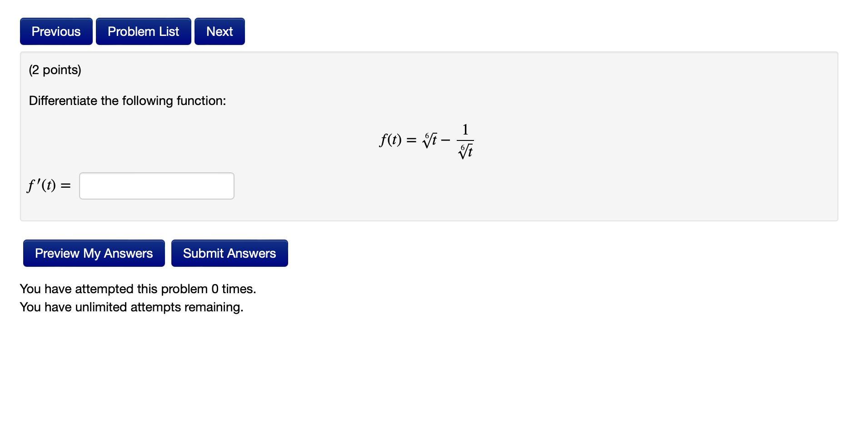Select the (2 points) label text

(x=54, y=70)
